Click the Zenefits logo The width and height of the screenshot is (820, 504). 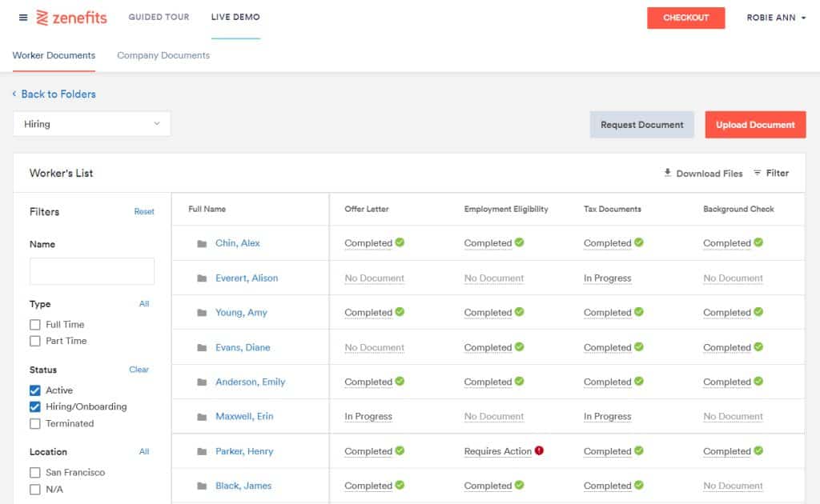(72, 18)
